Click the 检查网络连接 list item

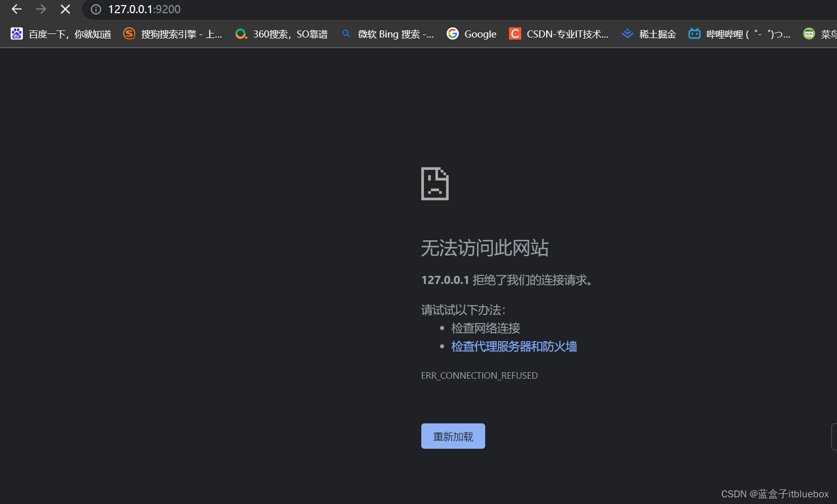point(485,328)
